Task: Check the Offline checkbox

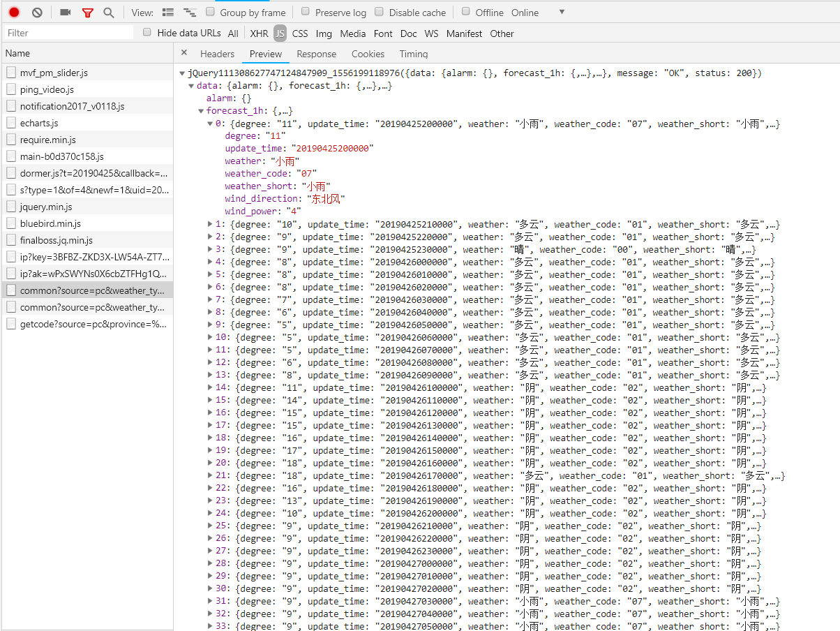Action: coord(466,12)
